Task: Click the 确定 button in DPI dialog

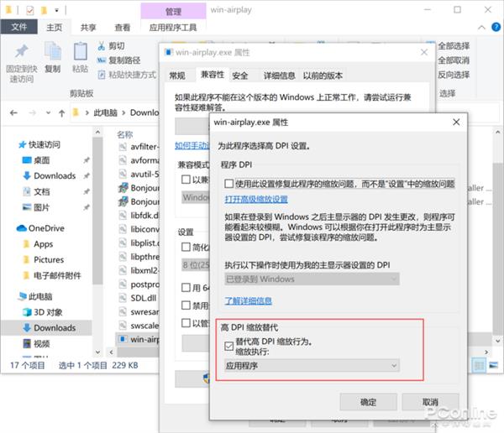Action: (x=368, y=402)
